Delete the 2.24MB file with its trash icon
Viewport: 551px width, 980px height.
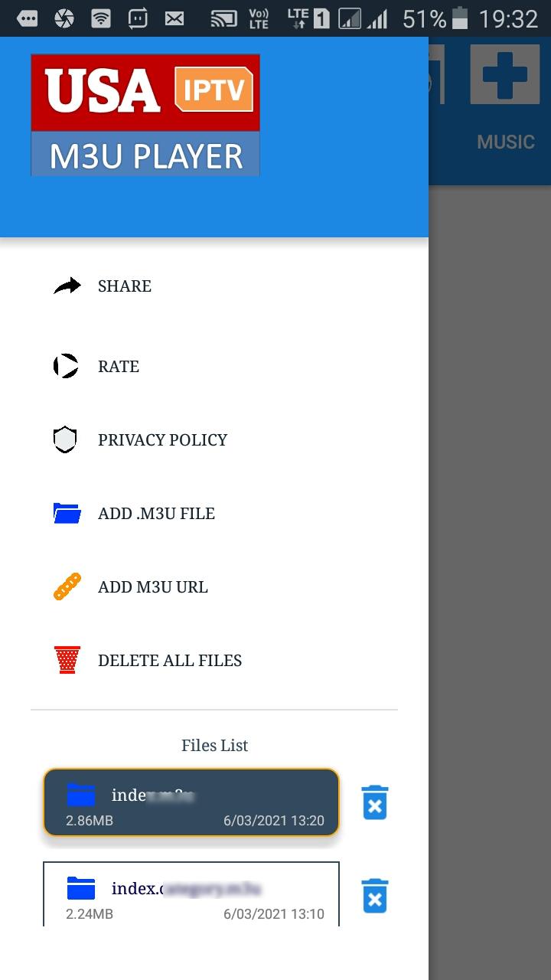375,896
